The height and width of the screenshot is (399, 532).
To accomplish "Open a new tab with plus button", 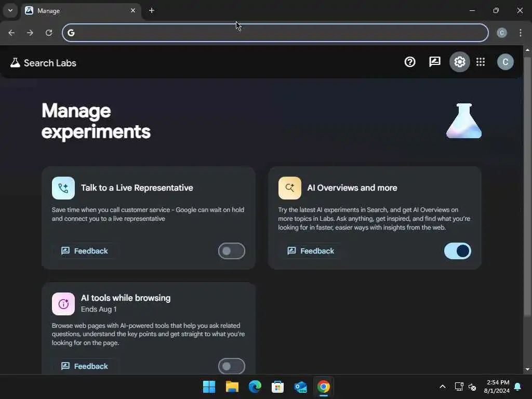I will (152, 10).
